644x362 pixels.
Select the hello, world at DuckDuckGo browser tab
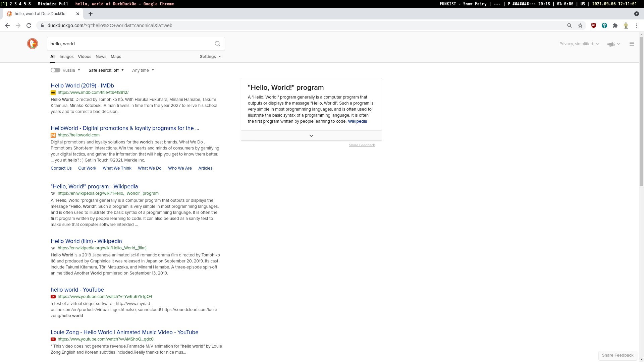click(x=43, y=14)
